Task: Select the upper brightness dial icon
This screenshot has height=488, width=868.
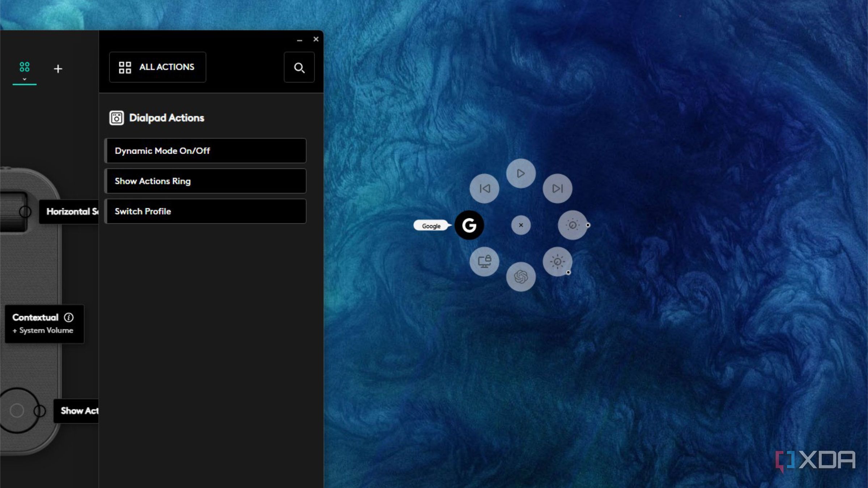Action: (573, 225)
